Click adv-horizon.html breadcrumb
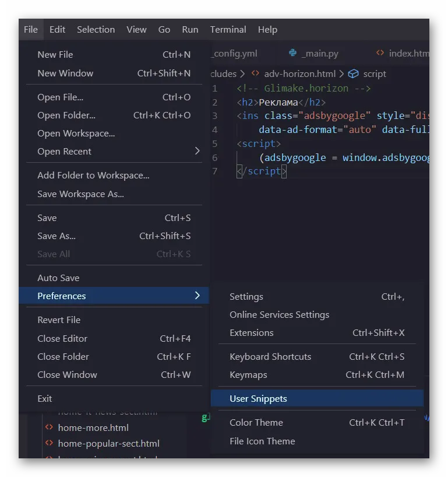This screenshot has height=477, width=448. (x=299, y=74)
